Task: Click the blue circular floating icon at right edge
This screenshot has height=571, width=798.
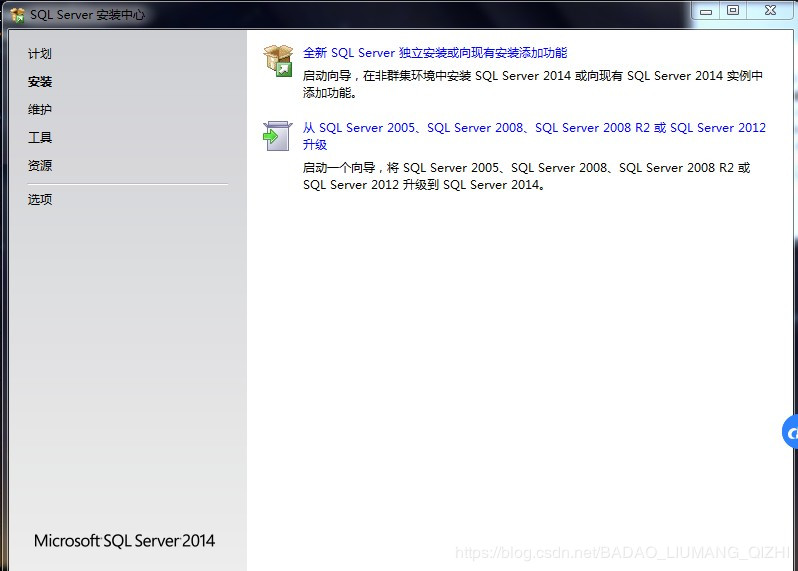Action: (790, 432)
